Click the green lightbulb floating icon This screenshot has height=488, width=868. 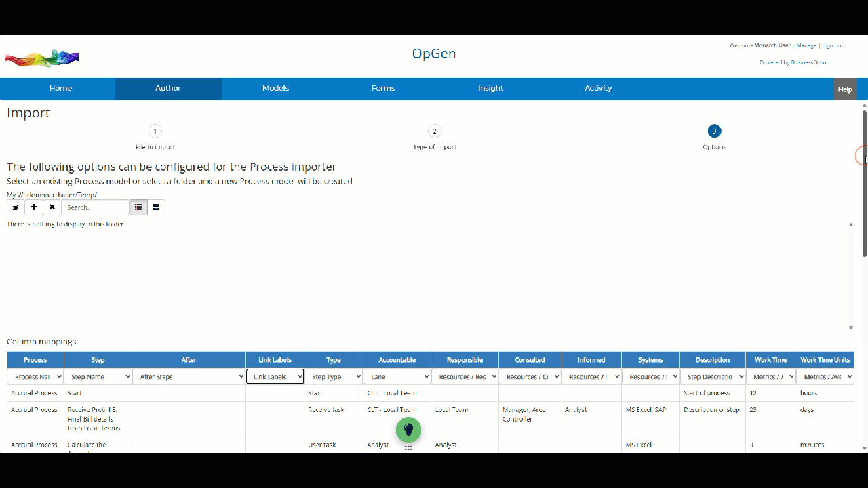click(x=408, y=430)
